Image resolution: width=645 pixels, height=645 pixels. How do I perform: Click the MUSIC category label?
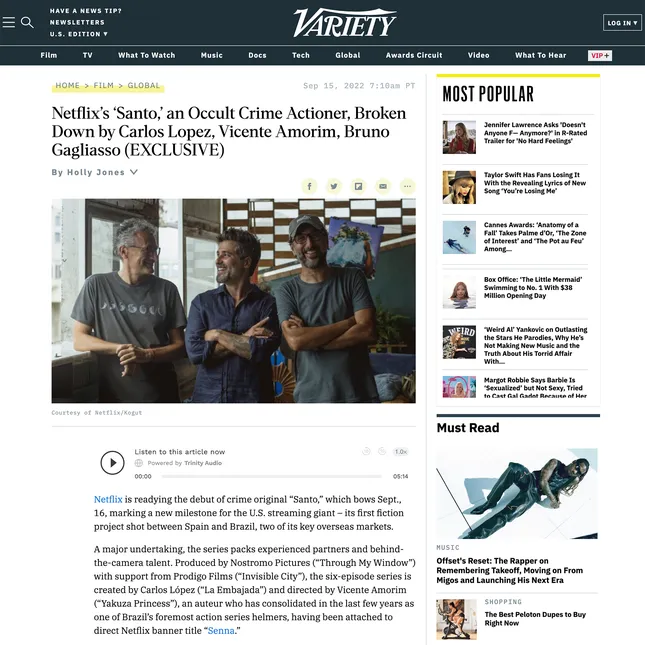(448, 548)
